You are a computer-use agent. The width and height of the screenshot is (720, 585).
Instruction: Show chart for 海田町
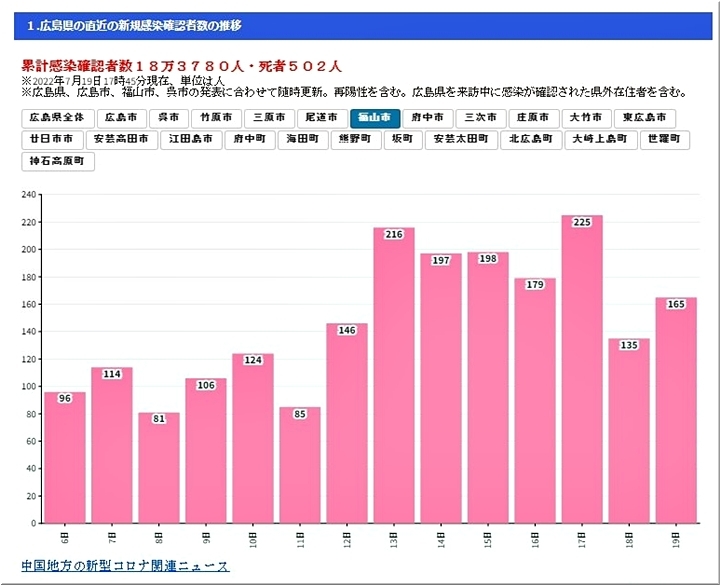[301, 140]
